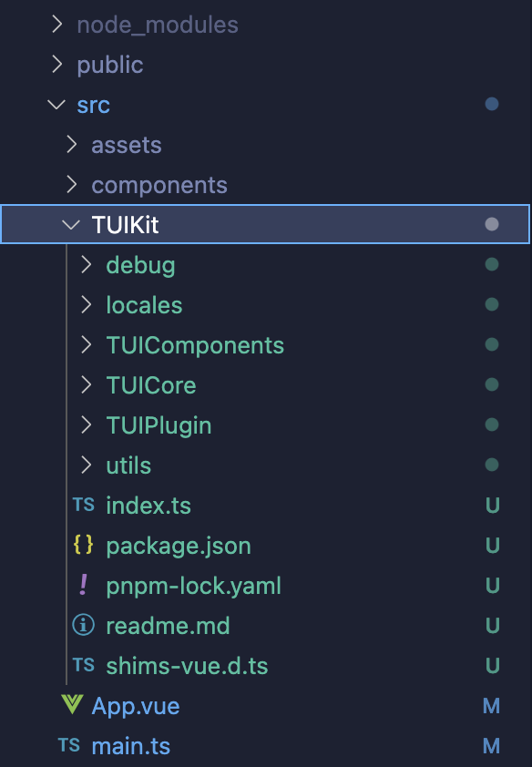Select the utils folder
This screenshot has width=532, height=767.
point(128,465)
